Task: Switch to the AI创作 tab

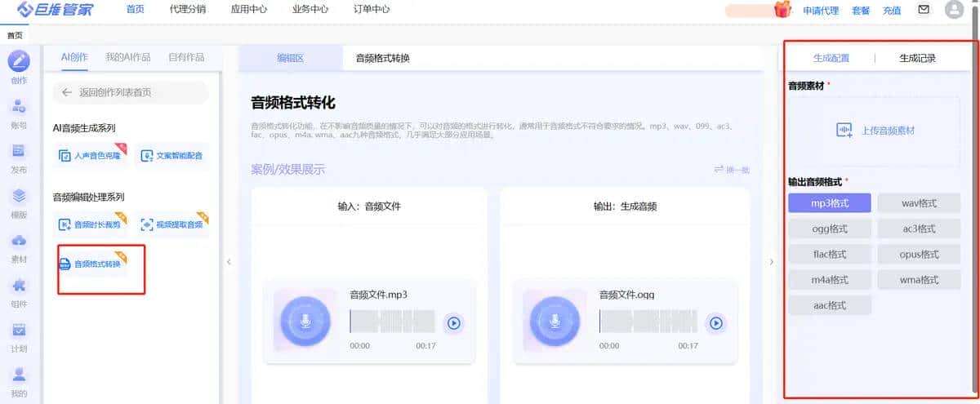Action: (74, 57)
